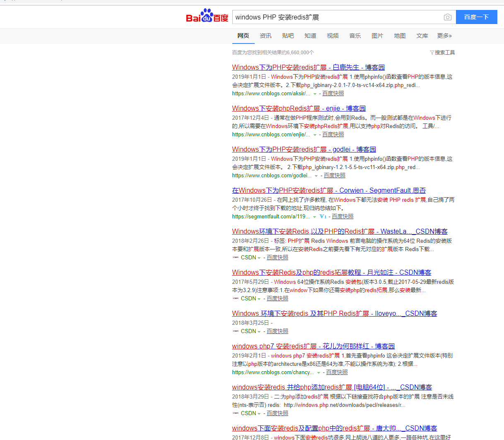Expand dropdown arrow beside cnblogs.com/chancy URL

coord(318,373)
